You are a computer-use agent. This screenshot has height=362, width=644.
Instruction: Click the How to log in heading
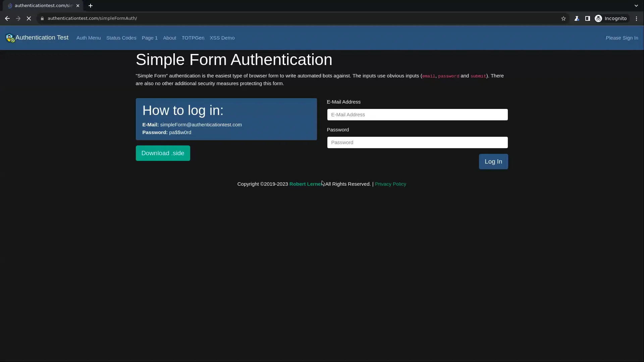[183, 110]
